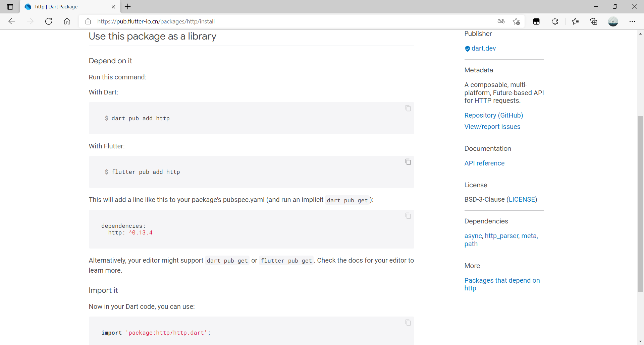
Task: Select the 'http | Dart Package' tab
Action: [70, 7]
